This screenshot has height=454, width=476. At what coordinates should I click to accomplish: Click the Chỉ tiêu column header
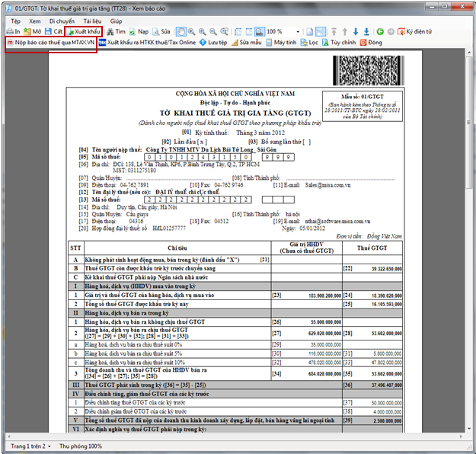[x=177, y=248]
